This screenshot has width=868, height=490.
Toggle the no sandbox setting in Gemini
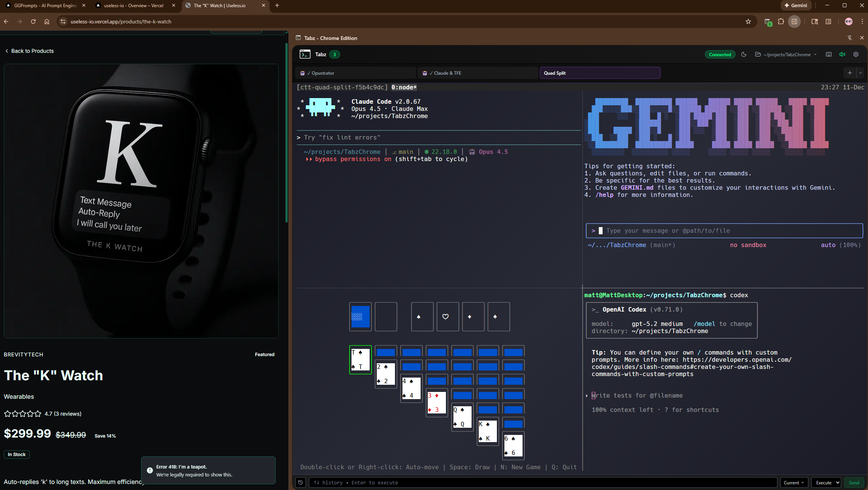coord(748,245)
